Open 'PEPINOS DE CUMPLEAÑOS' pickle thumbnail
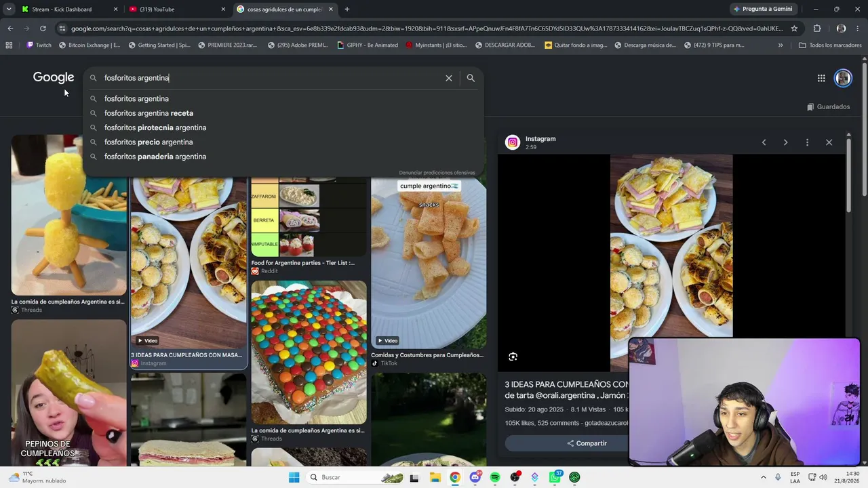This screenshot has width=868, height=488. (x=68, y=393)
